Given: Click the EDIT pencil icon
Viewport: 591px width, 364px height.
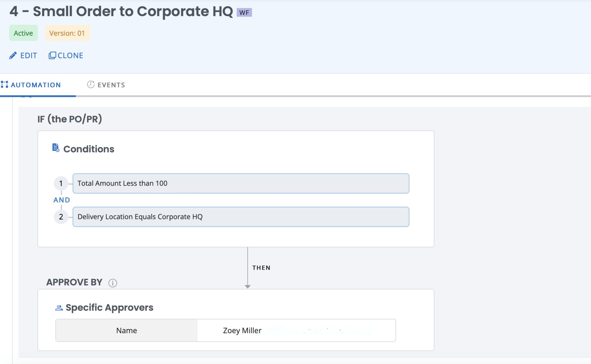Looking at the screenshot, I should pos(13,55).
